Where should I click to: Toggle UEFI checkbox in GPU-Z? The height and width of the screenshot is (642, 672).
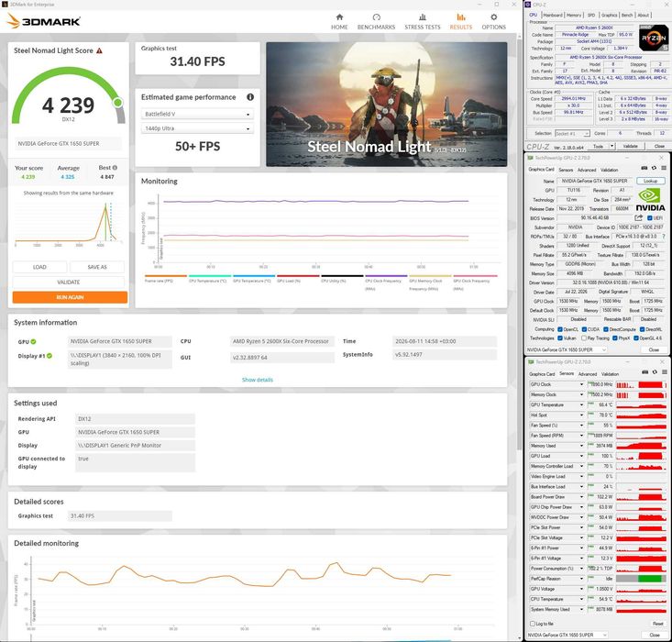pyautogui.click(x=650, y=218)
